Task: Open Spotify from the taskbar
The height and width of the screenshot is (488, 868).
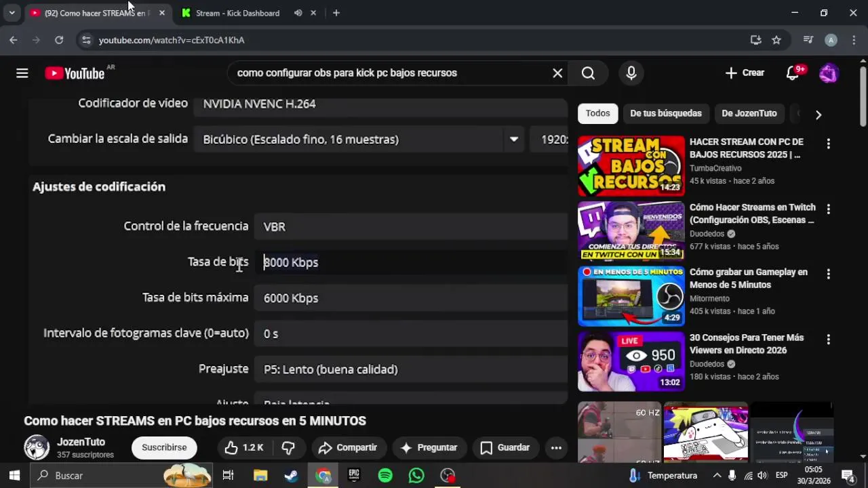Action: coord(385,475)
